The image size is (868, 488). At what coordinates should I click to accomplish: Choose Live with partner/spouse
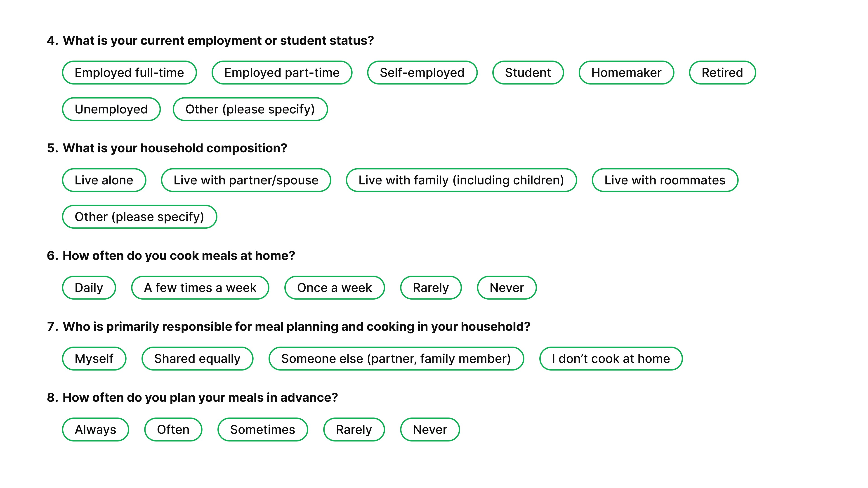point(246,180)
